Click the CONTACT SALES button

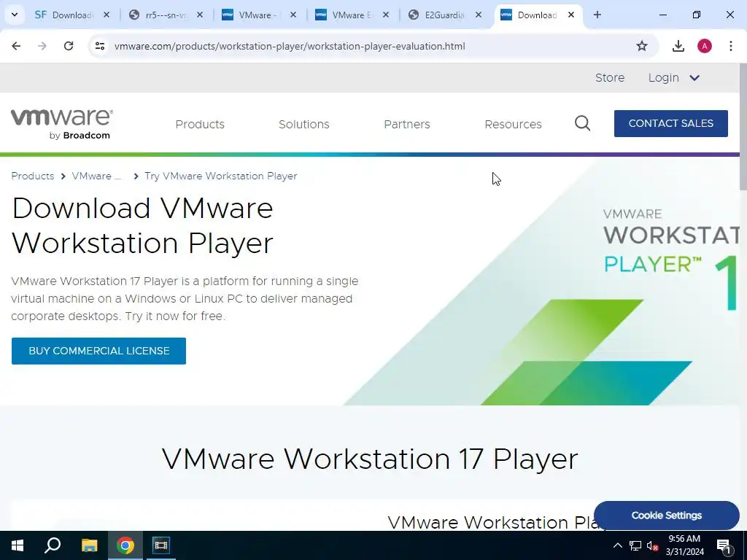point(671,123)
